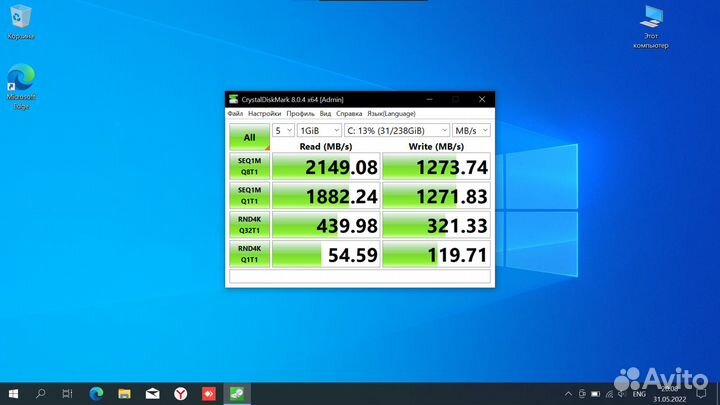The image size is (720, 405).
Task: Start the SEQ1M Q1T1 test
Action: pyautogui.click(x=249, y=196)
